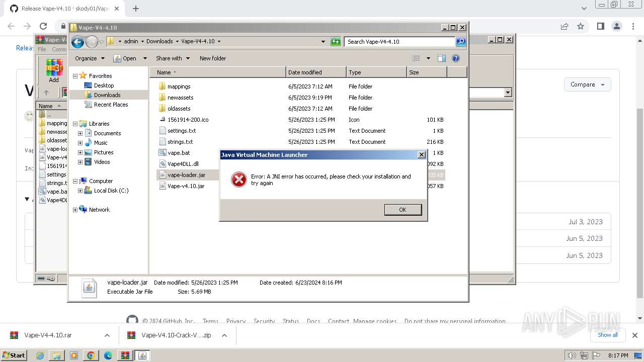Select the strings.txt file icon
The height and width of the screenshot is (362, 644).
162,142
